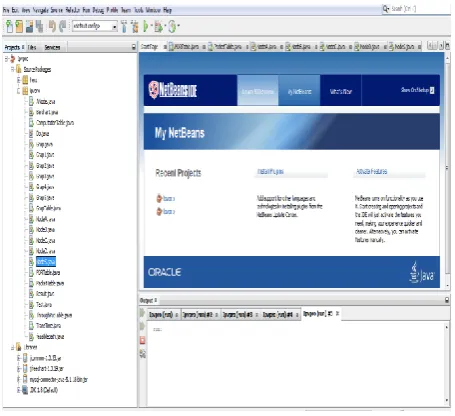Click the rerun arrow atop Output sidebar
This screenshot has height=416, width=455.
point(142,313)
